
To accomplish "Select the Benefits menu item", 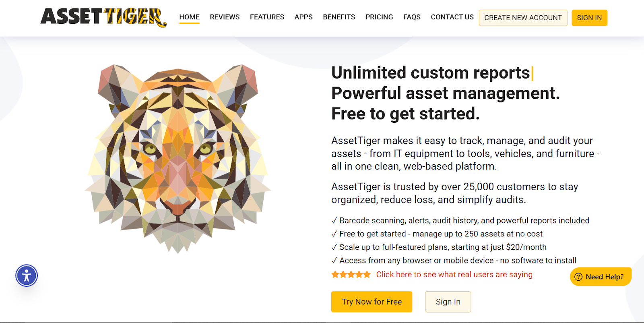I will coord(339,17).
